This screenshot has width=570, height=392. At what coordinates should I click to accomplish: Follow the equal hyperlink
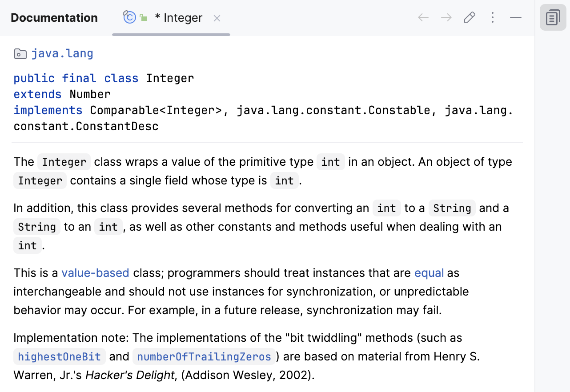coord(429,273)
